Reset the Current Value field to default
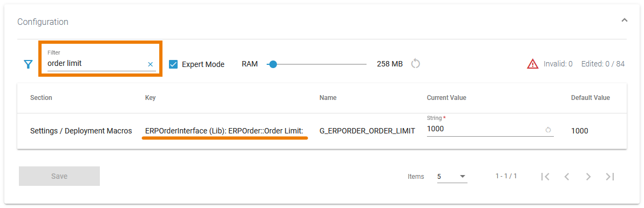The image size is (644, 208). [x=548, y=130]
